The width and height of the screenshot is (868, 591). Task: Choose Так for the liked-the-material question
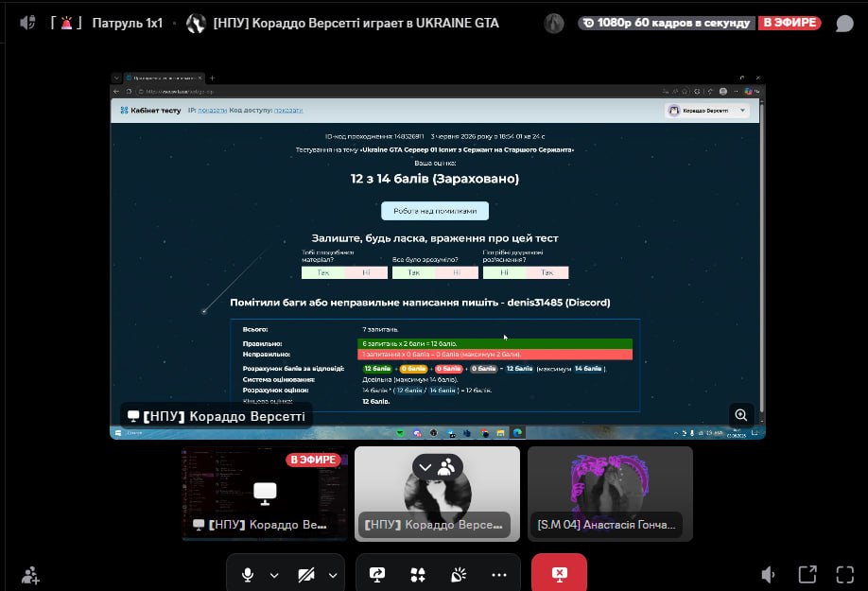click(x=323, y=272)
